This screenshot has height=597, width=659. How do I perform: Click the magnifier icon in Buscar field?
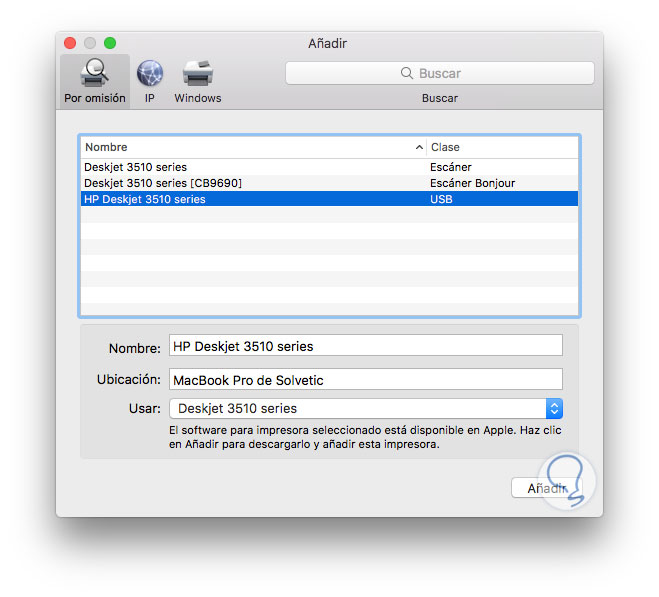pyautogui.click(x=406, y=73)
